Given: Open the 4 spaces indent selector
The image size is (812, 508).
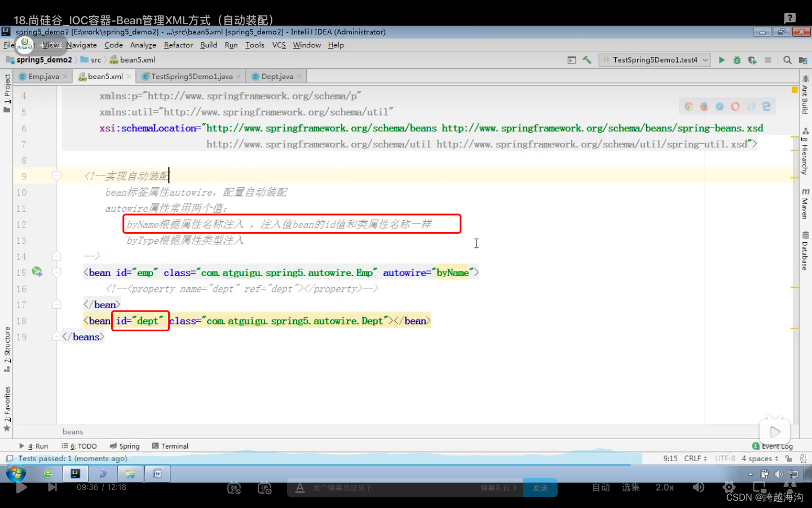Looking at the screenshot, I should coord(760,458).
